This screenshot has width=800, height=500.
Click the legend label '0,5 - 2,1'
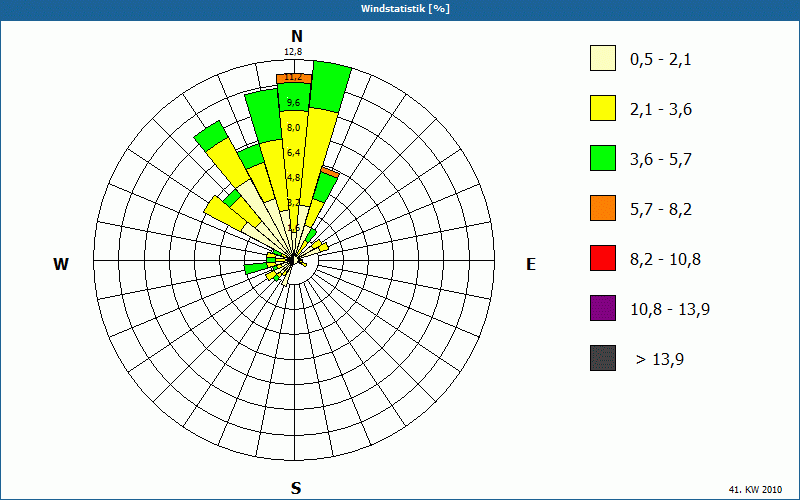[x=661, y=60]
